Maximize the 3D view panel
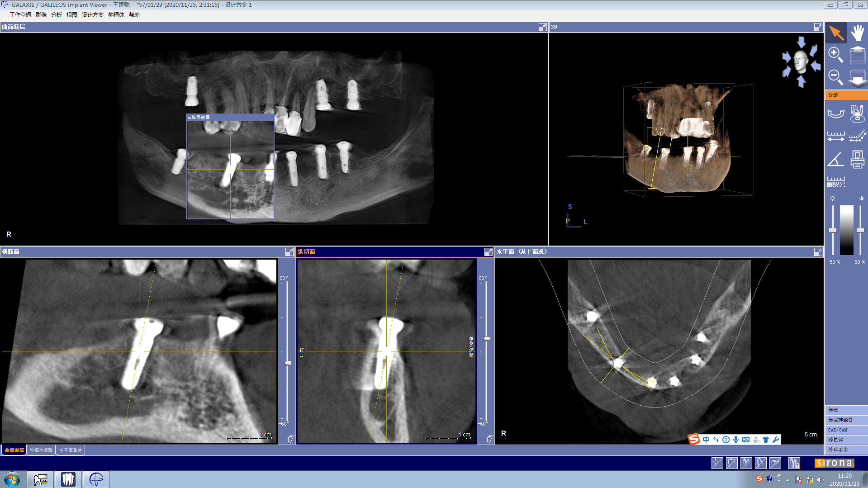Image resolution: width=868 pixels, height=488 pixels. tap(818, 27)
